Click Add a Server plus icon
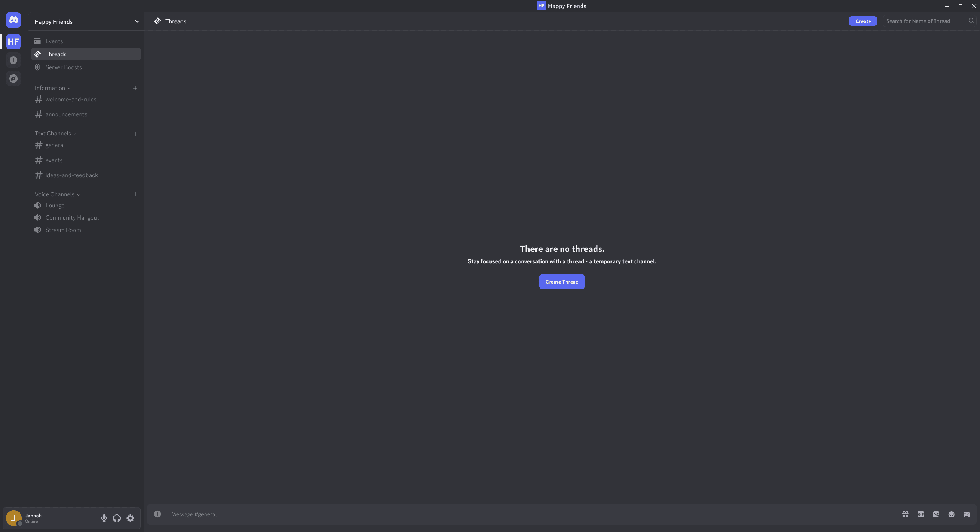980x532 pixels. (x=13, y=60)
